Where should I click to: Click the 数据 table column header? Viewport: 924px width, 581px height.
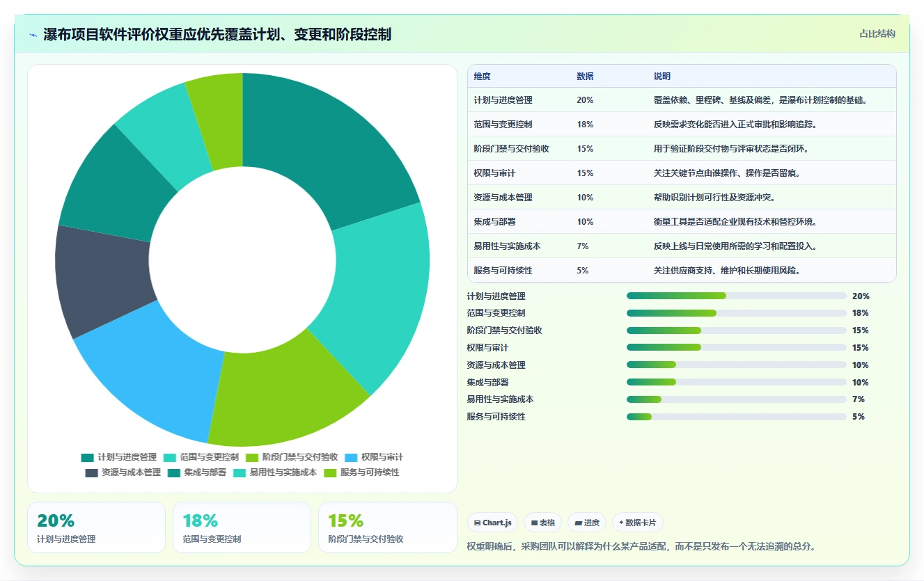tap(585, 77)
